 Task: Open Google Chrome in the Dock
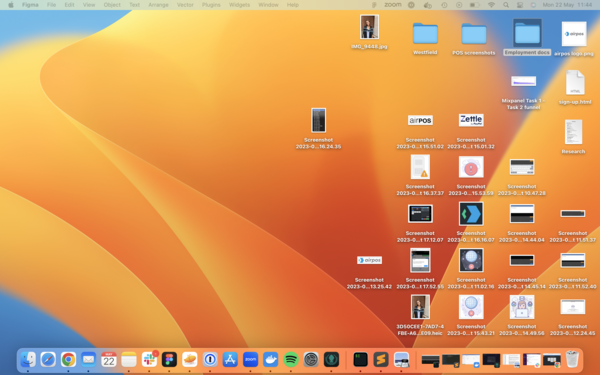68,359
